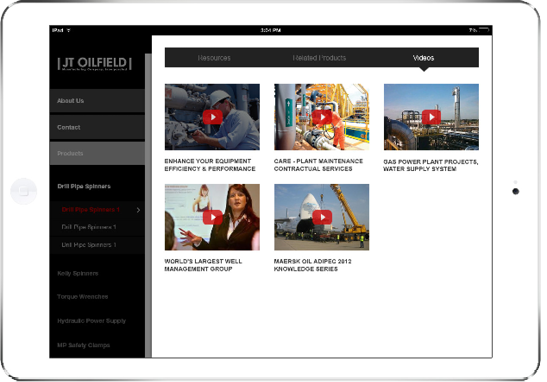Switch to the Resources tab

214,58
